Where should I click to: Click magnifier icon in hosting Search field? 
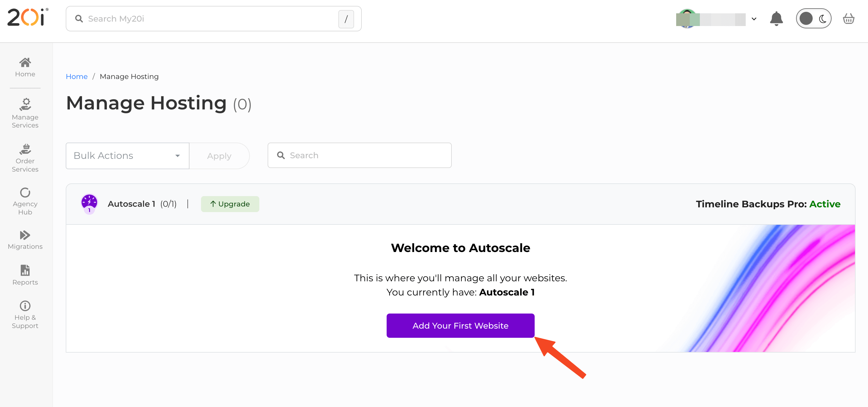tap(281, 155)
